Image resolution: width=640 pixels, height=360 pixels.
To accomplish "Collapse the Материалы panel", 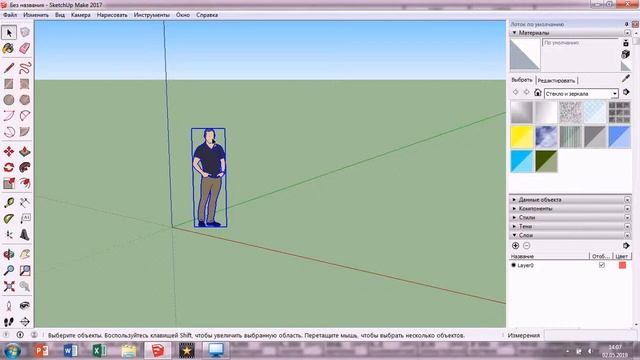I will point(514,32).
